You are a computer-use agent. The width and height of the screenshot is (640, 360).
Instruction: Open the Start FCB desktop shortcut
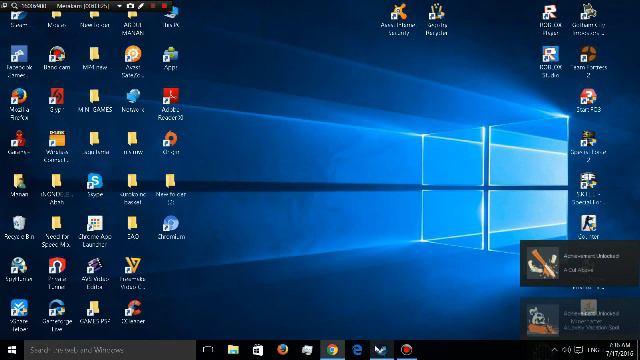point(588,100)
